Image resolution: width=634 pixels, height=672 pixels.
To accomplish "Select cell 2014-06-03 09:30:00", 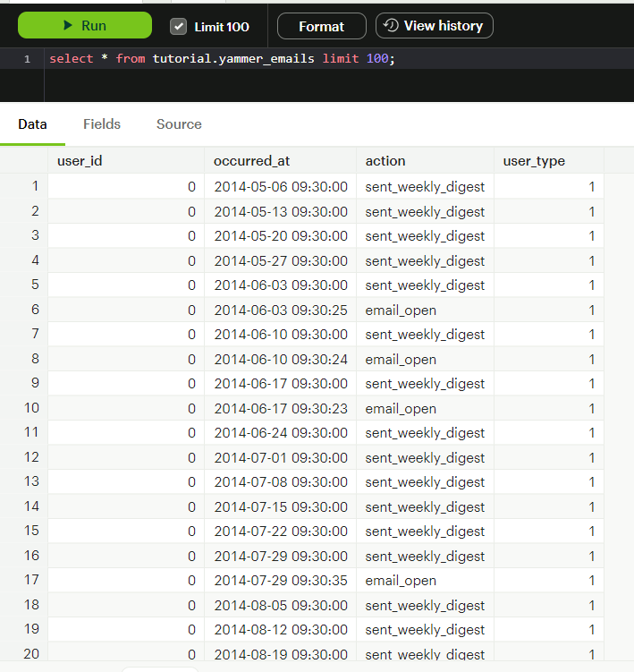I will coord(281,285).
